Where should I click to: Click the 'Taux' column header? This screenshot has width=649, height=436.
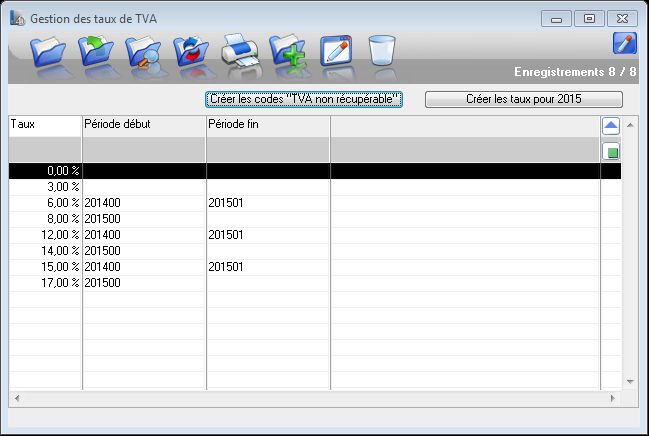point(45,126)
